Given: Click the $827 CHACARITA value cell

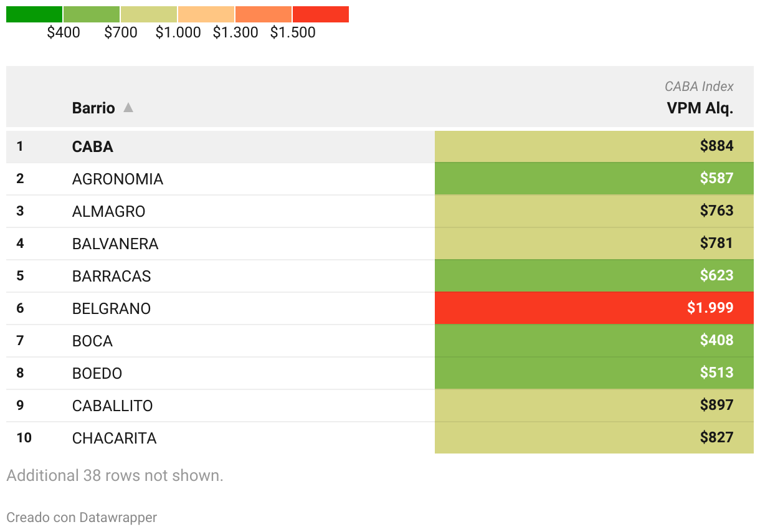Looking at the screenshot, I should 594,437.
